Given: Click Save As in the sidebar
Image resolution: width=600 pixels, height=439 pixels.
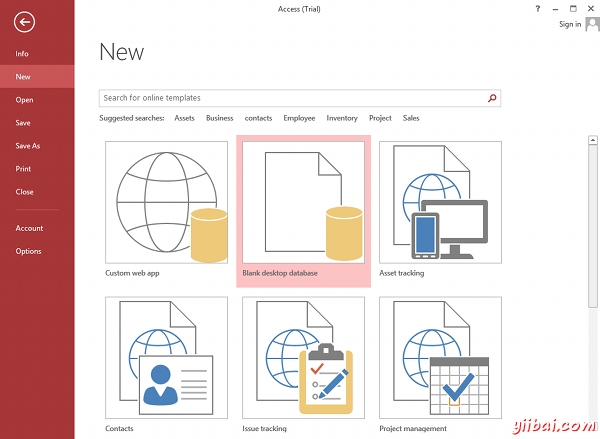Looking at the screenshot, I should (x=28, y=146).
